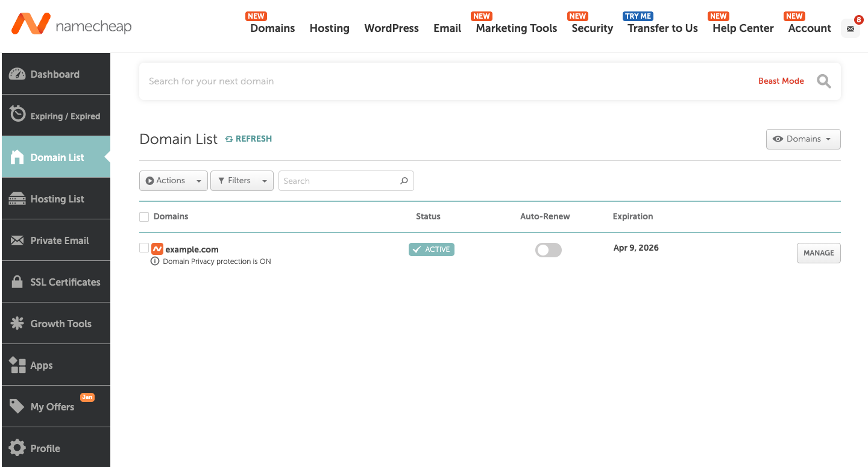The height and width of the screenshot is (467, 868).
Task: Navigate to the WordPress menu item
Action: click(391, 28)
